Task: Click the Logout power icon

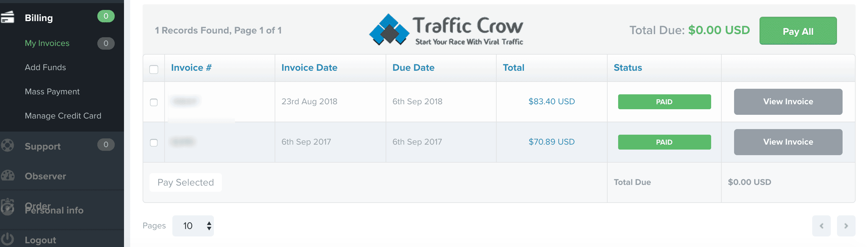Action: (7, 239)
